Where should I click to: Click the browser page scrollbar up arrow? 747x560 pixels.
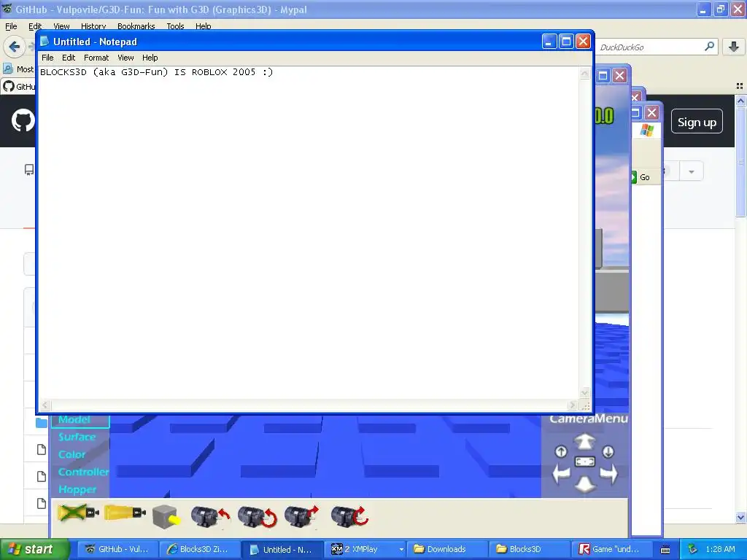[x=740, y=101]
